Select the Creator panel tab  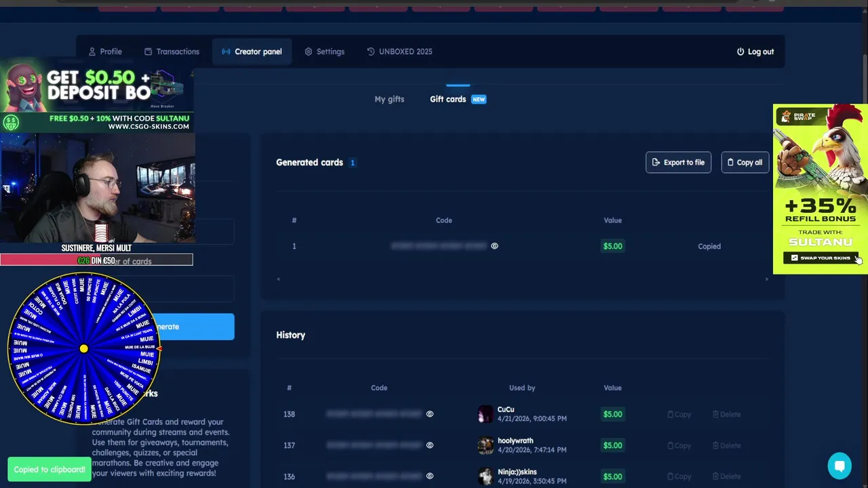coord(252,52)
